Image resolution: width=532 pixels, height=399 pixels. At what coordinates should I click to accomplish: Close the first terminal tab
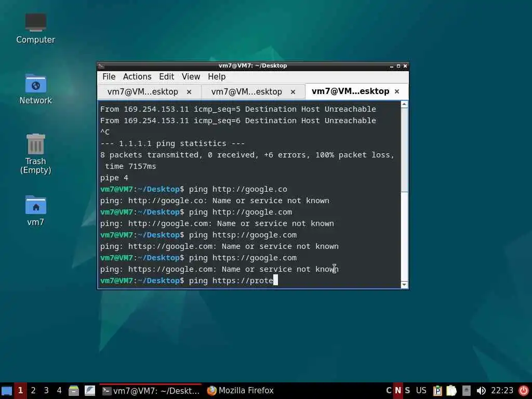pos(189,92)
